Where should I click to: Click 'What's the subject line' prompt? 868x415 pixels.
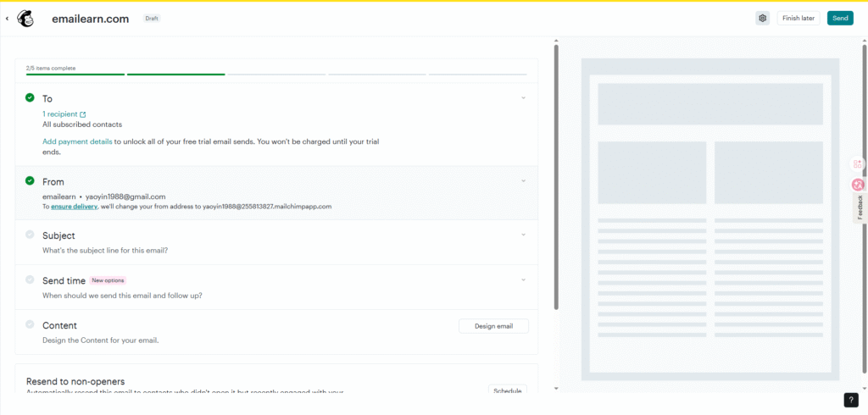[105, 250]
